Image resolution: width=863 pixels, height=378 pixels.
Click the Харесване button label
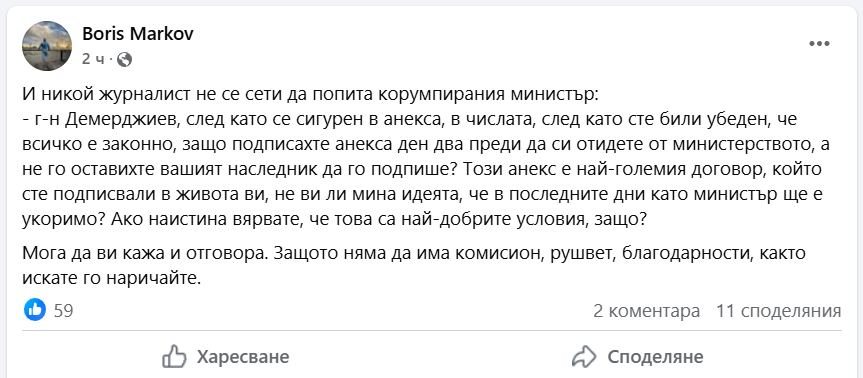pyautogui.click(x=243, y=357)
